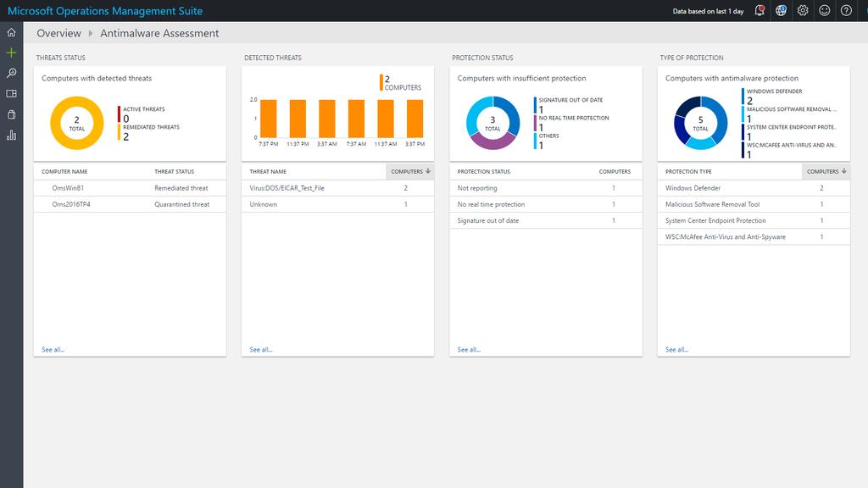
Task: Click Data based on last 1 day
Action: 708,11
